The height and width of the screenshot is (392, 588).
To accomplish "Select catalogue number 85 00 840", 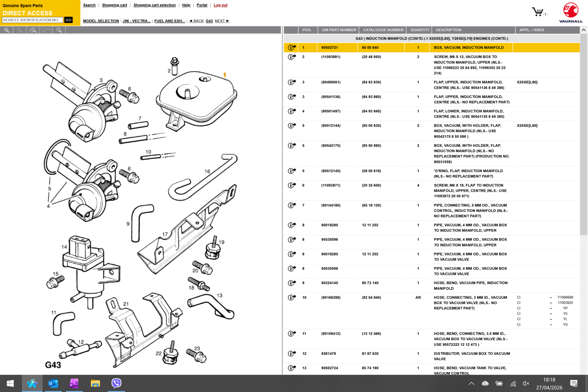I will tap(370, 48).
